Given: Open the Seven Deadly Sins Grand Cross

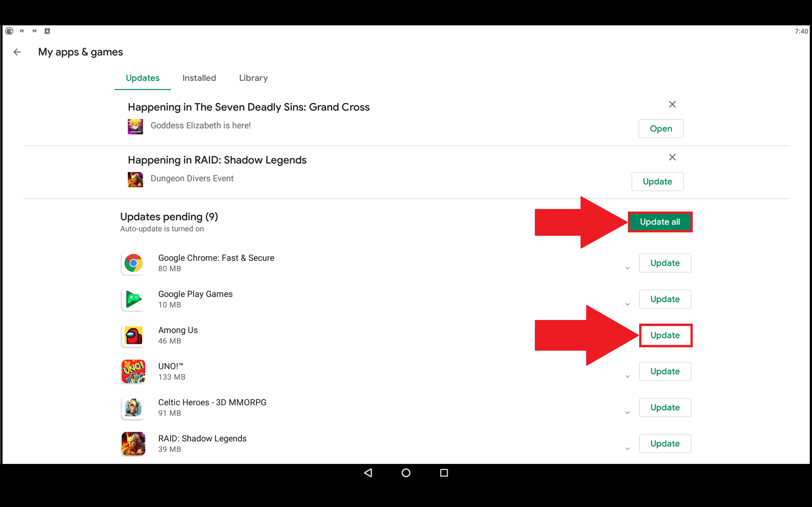Looking at the screenshot, I should pyautogui.click(x=661, y=128).
